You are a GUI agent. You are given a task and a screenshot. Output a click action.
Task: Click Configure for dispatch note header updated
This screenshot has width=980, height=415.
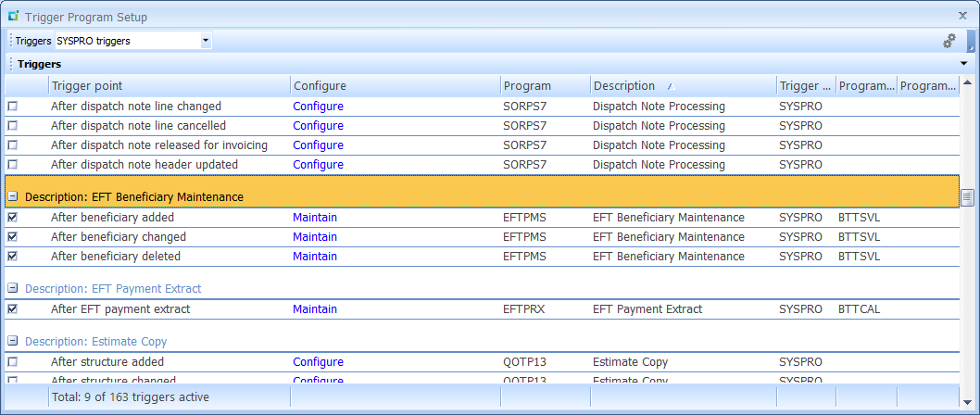click(x=318, y=165)
